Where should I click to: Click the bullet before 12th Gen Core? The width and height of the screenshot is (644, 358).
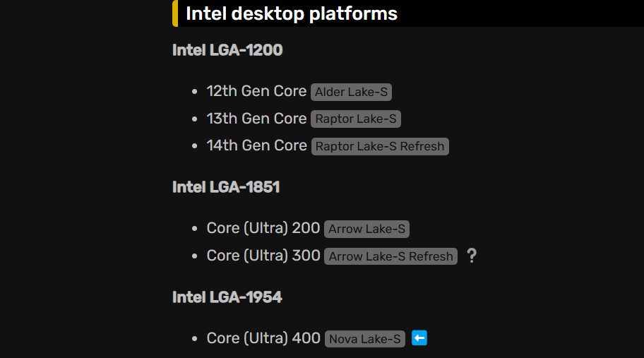pyautogui.click(x=195, y=92)
